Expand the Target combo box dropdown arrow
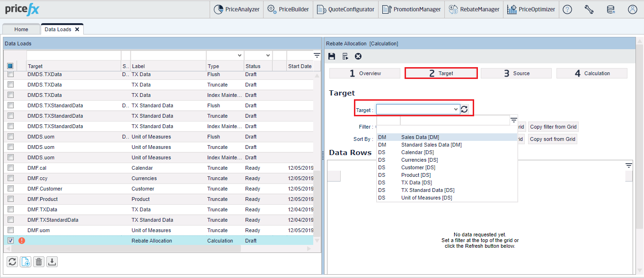 [456, 110]
